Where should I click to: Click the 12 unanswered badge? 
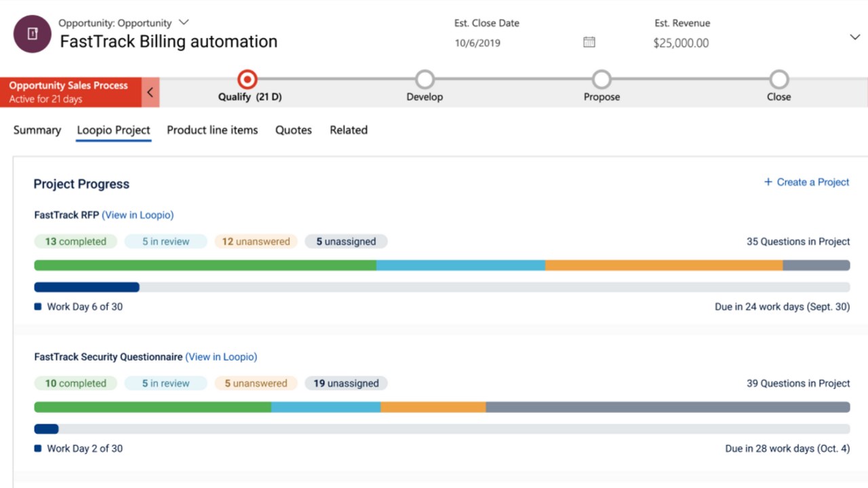click(x=256, y=241)
